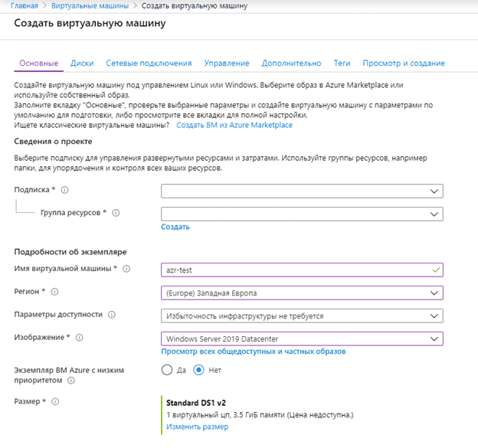The width and height of the screenshot is (478, 448).
Task: Expand the Изображение image dropdown
Action: (x=302, y=338)
